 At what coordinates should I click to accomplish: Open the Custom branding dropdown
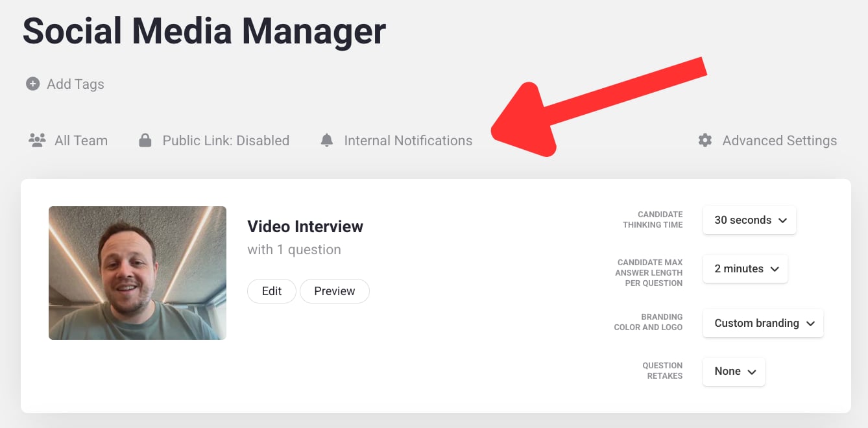tap(763, 323)
